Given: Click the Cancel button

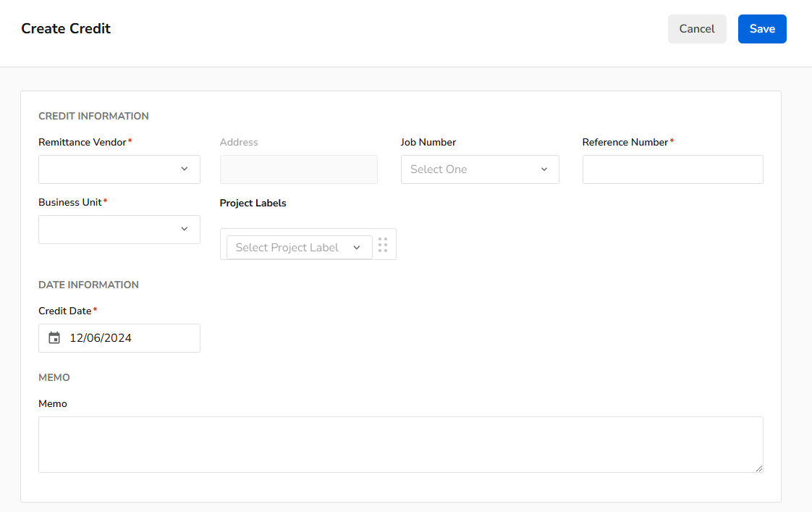Looking at the screenshot, I should click(x=697, y=29).
